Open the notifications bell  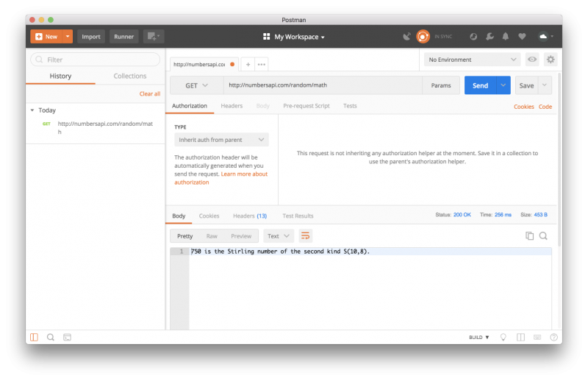(505, 36)
